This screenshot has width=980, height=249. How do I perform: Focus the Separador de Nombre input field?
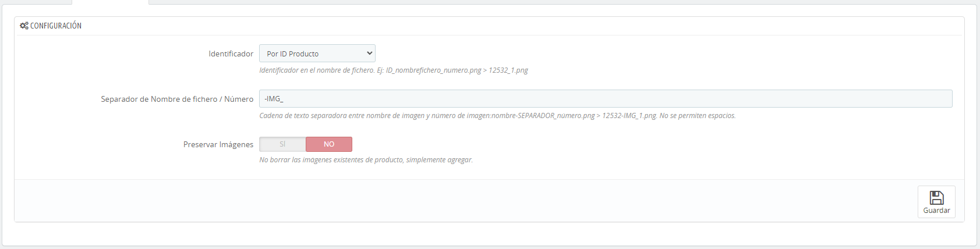(606, 99)
